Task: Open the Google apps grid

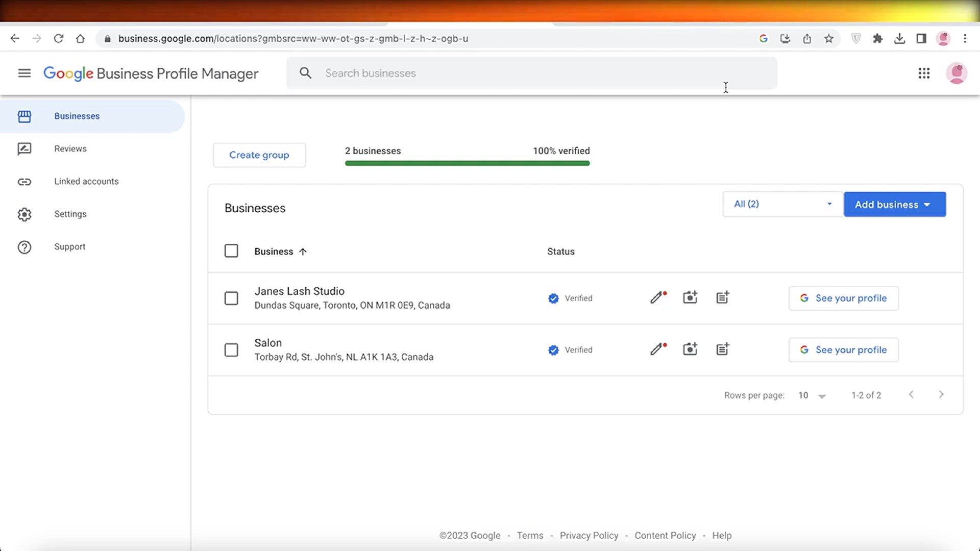Action: (924, 73)
